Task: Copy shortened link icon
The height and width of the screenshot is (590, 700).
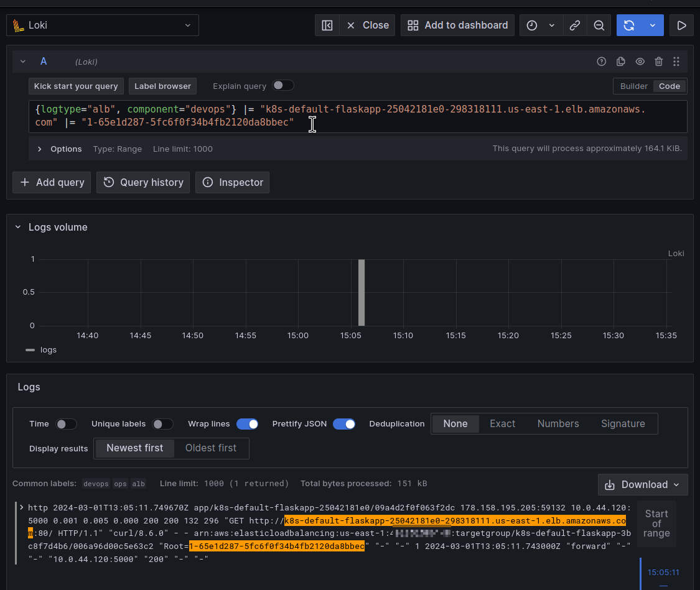Action: (x=574, y=25)
